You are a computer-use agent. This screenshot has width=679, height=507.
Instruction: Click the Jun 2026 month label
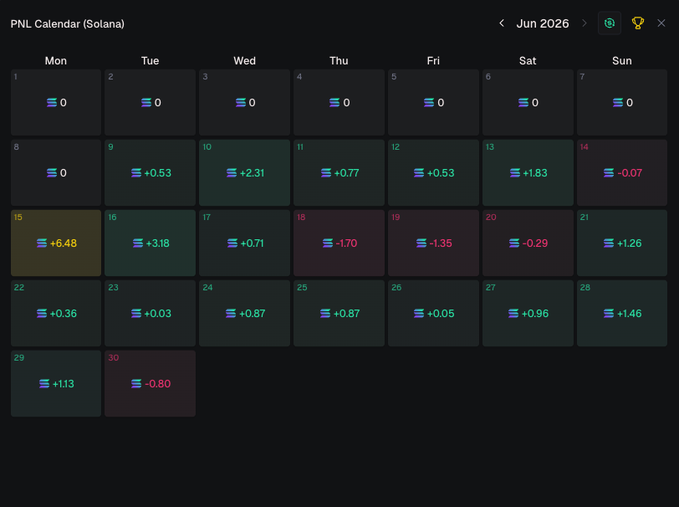coord(543,23)
